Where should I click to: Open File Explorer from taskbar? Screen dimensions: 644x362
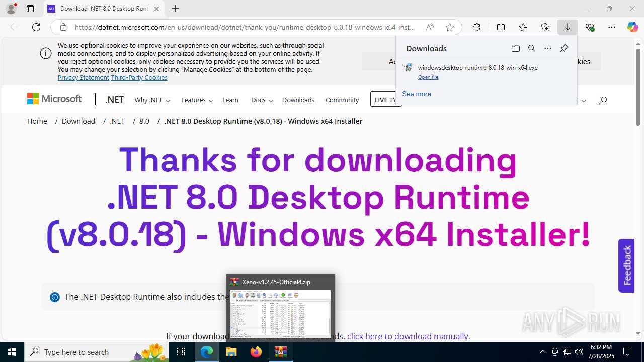tap(231, 352)
